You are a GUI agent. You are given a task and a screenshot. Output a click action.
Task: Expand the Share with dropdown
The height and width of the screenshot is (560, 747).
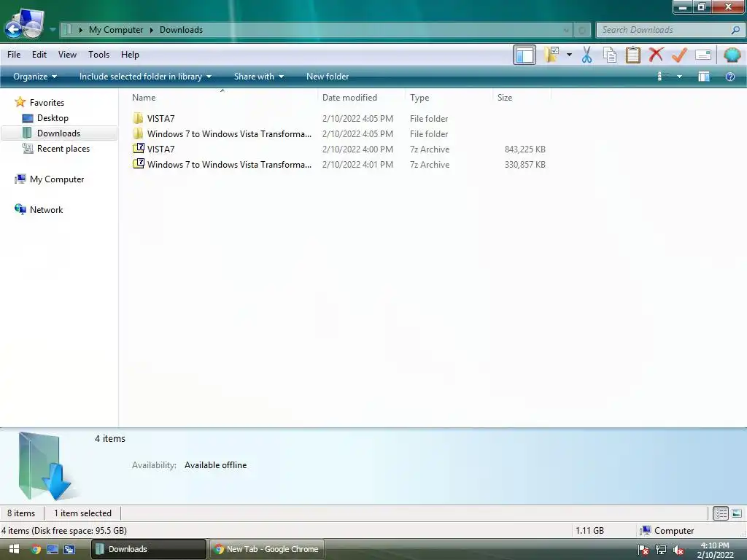click(x=259, y=76)
